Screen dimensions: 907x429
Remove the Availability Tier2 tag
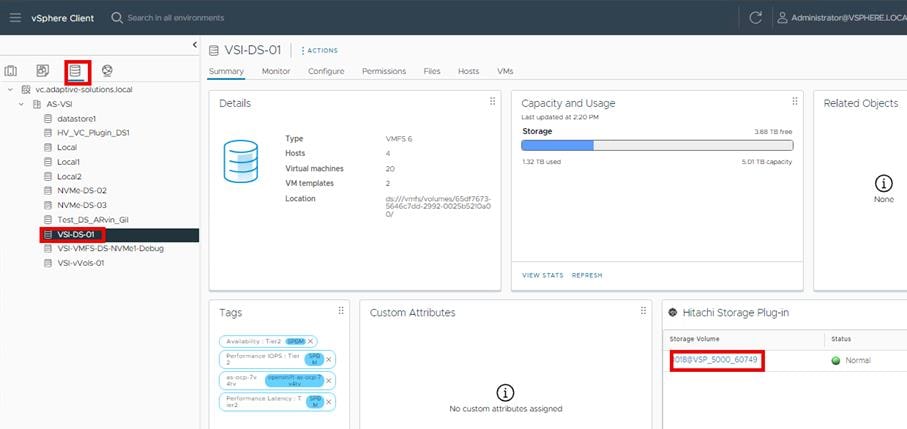pos(311,342)
